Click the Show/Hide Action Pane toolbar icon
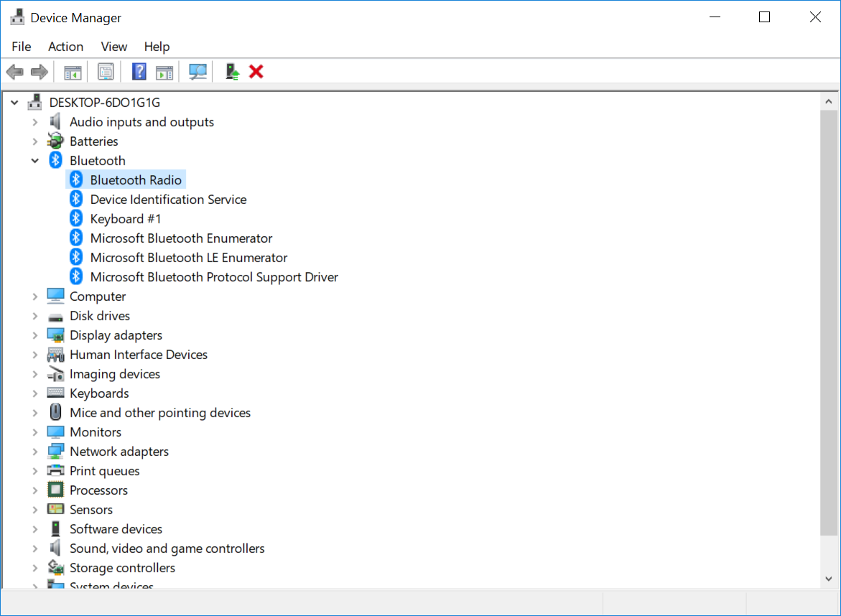The image size is (841, 616). coord(164,72)
